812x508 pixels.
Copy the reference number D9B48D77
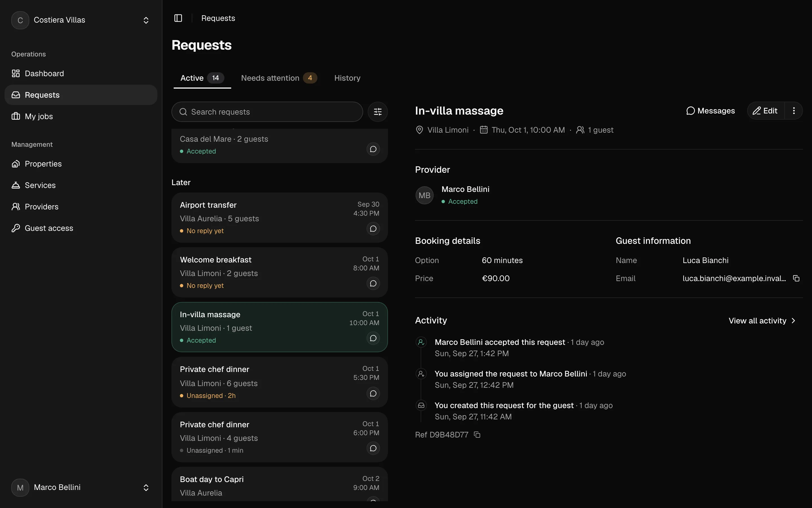[x=477, y=435]
